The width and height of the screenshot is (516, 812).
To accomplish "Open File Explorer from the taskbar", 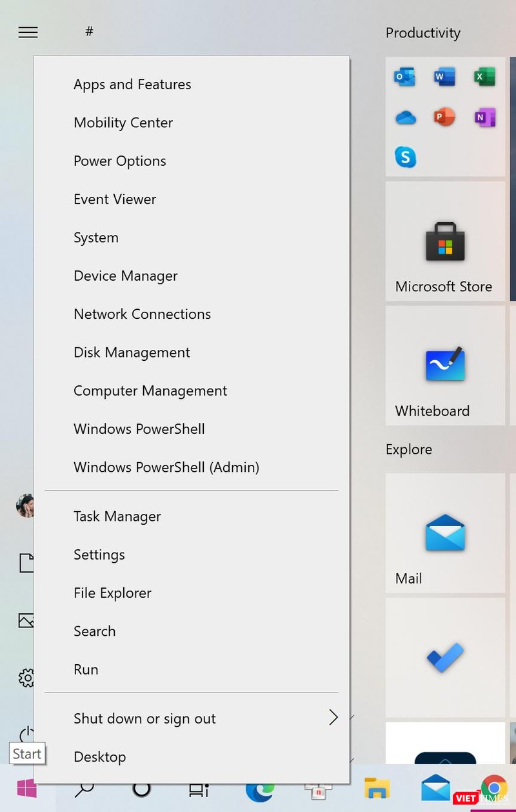I will pyautogui.click(x=377, y=789).
